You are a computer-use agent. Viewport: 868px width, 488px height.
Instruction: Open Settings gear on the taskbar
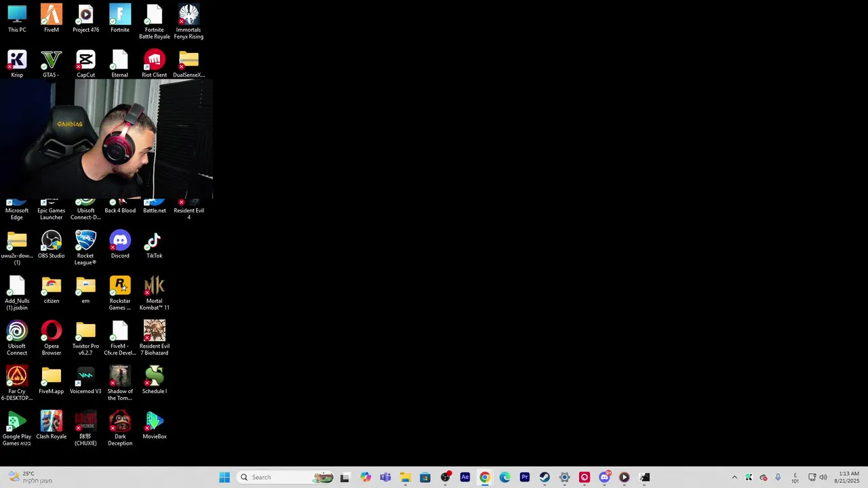tap(564, 477)
